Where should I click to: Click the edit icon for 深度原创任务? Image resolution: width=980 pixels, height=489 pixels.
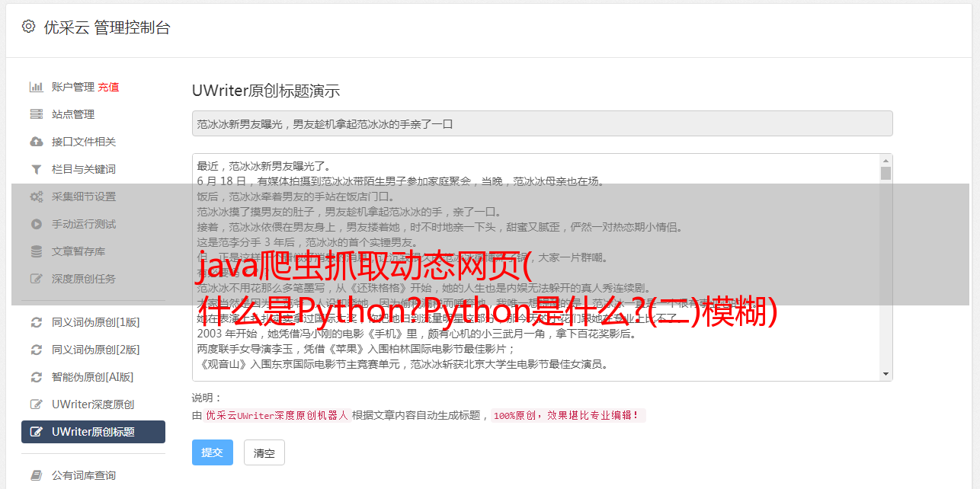pos(36,279)
